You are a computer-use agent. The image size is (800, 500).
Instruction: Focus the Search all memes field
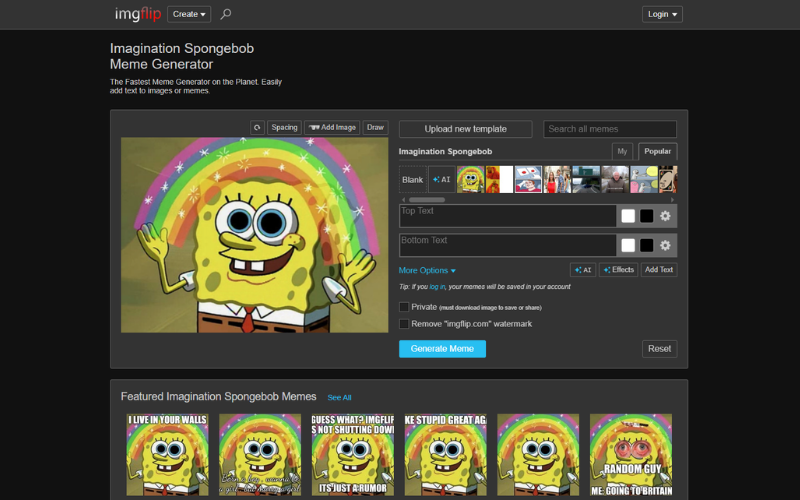610,129
